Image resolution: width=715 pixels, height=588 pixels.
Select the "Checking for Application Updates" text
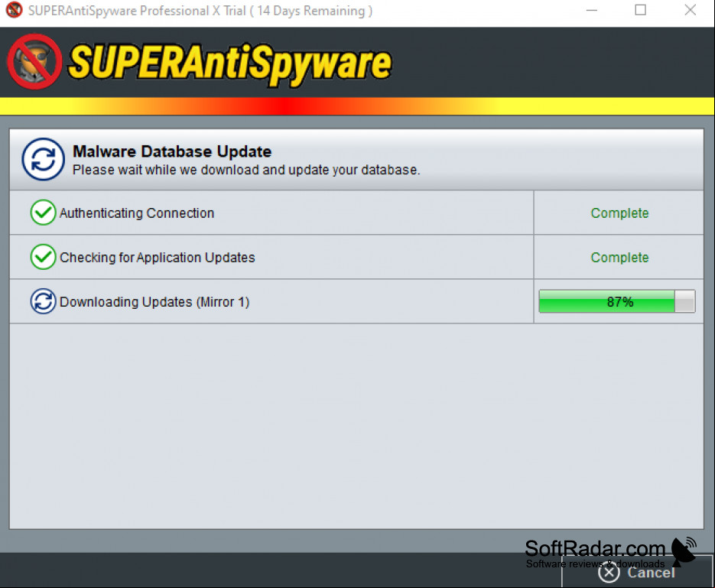click(x=158, y=258)
